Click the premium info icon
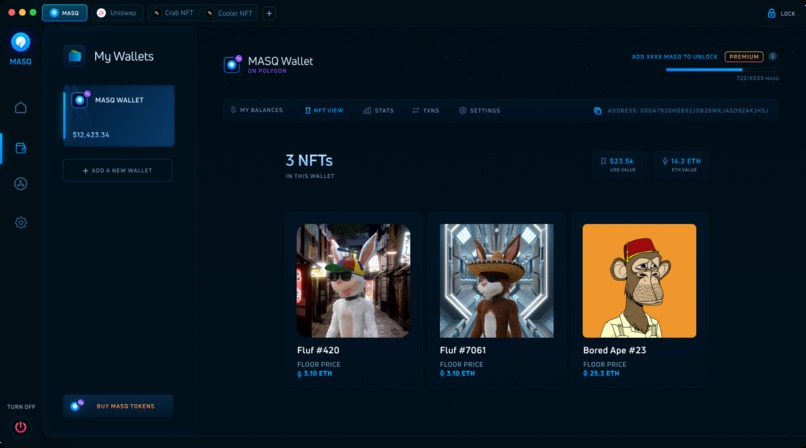Viewport: 806px width, 448px height. point(773,57)
